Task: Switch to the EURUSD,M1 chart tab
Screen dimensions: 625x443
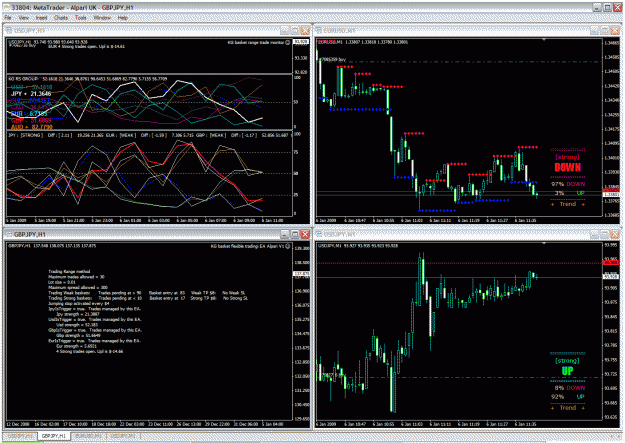Action: point(88,436)
